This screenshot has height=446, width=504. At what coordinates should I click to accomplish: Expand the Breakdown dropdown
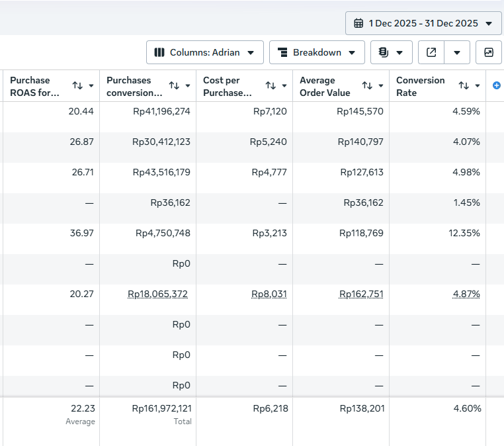317,52
